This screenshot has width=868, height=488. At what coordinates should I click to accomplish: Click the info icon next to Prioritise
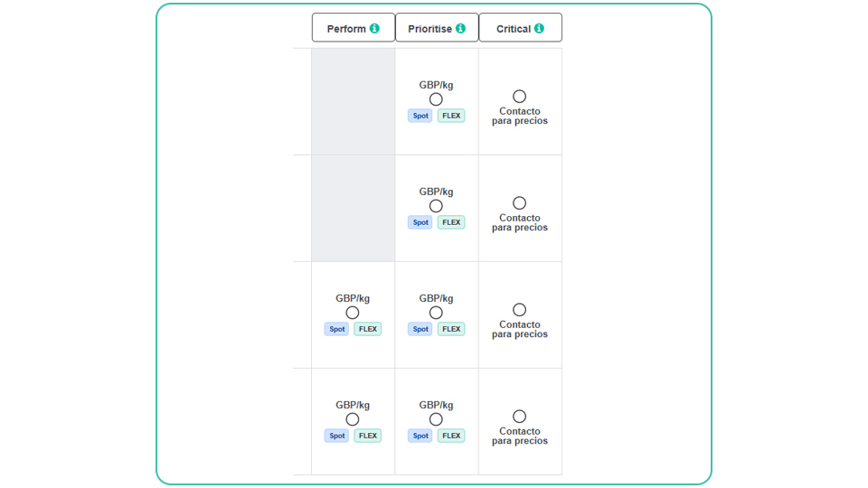click(460, 28)
